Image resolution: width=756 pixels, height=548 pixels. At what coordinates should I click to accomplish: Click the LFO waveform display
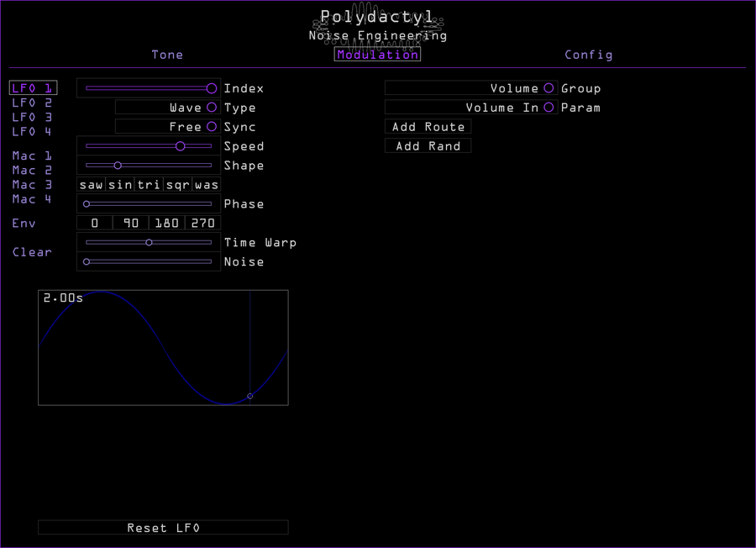pyautogui.click(x=163, y=346)
